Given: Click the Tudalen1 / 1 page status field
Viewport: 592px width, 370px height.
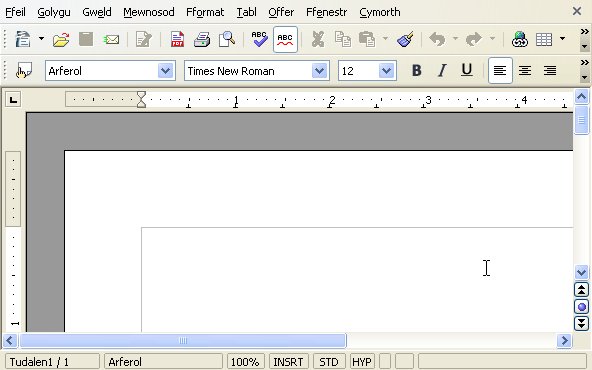Looking at the screenshot, I should click(x=52, y=362).
